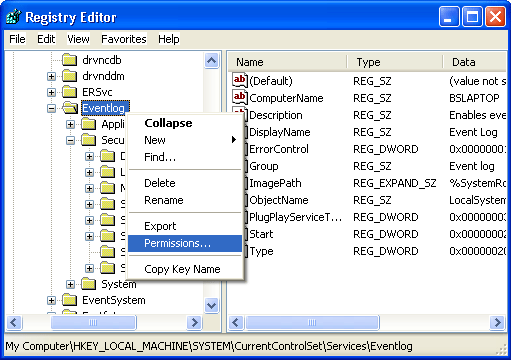
Task: Click the values pane horizontal scrollbar thumb
Action: 312,322
